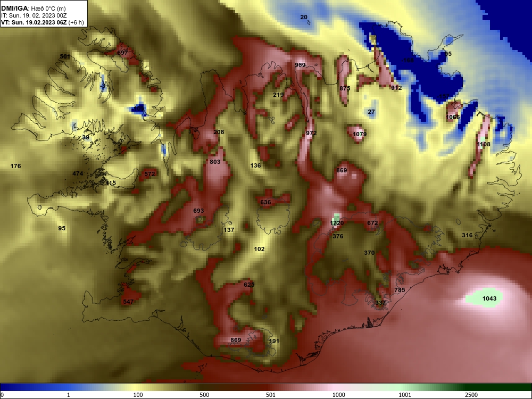Click the colour bar label 2500
This screenshot has width=532, height=399.
tap(471, 395)
